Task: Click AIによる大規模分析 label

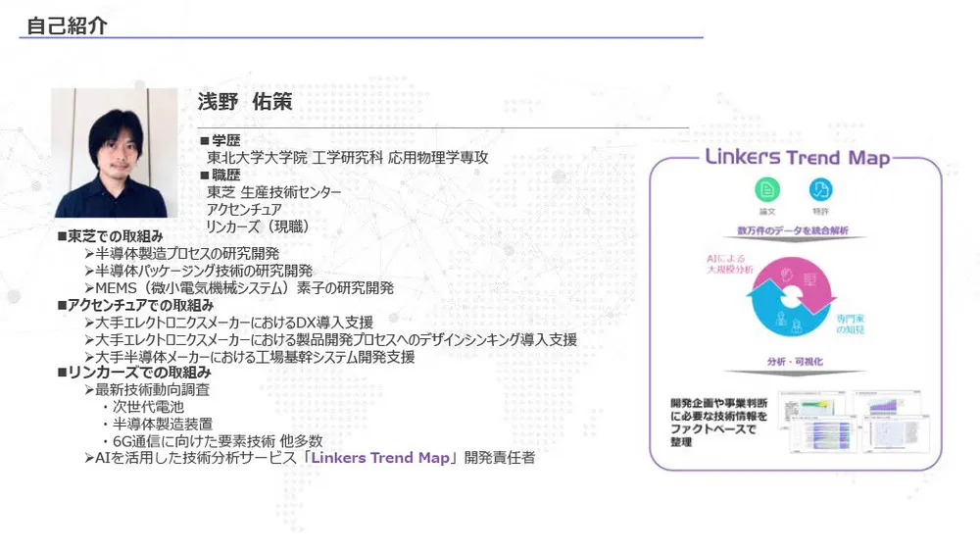Action: point(729,264)
